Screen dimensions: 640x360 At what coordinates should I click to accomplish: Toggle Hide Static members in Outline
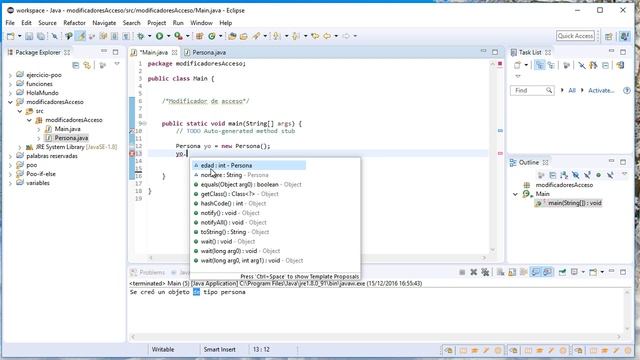587,175
